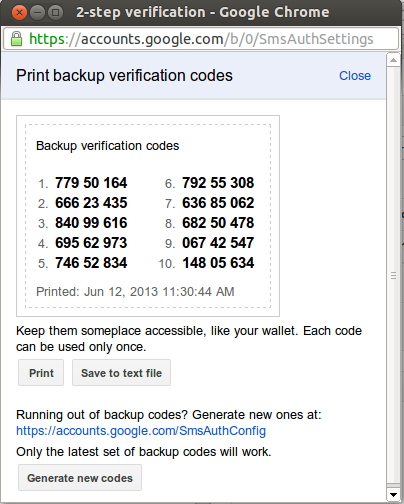
Task: Click the address bar URL field
Action: tap(201, 39)
